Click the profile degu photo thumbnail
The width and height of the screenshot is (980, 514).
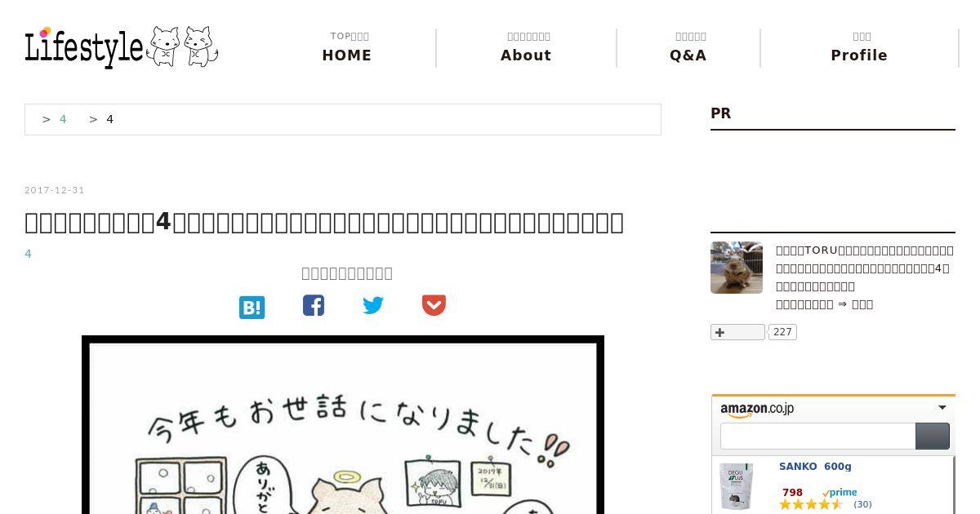[x=737, y=268]
